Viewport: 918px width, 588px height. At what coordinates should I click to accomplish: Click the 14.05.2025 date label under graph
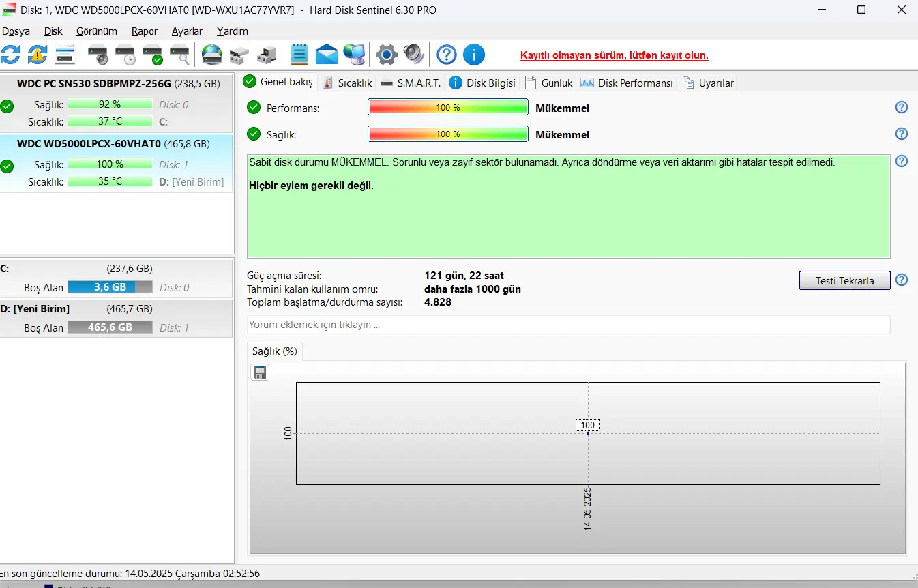(587, 509)
